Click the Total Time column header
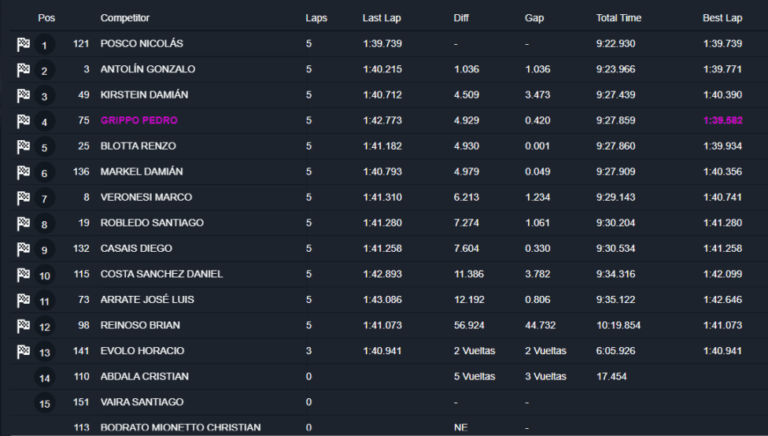768x436 pixels. click(619, 18)
